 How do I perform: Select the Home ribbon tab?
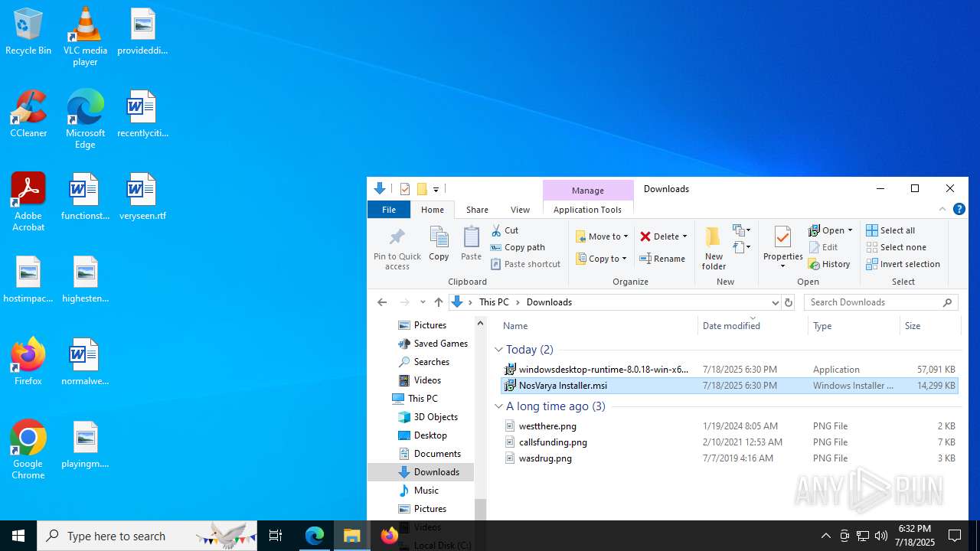(433, 210)
